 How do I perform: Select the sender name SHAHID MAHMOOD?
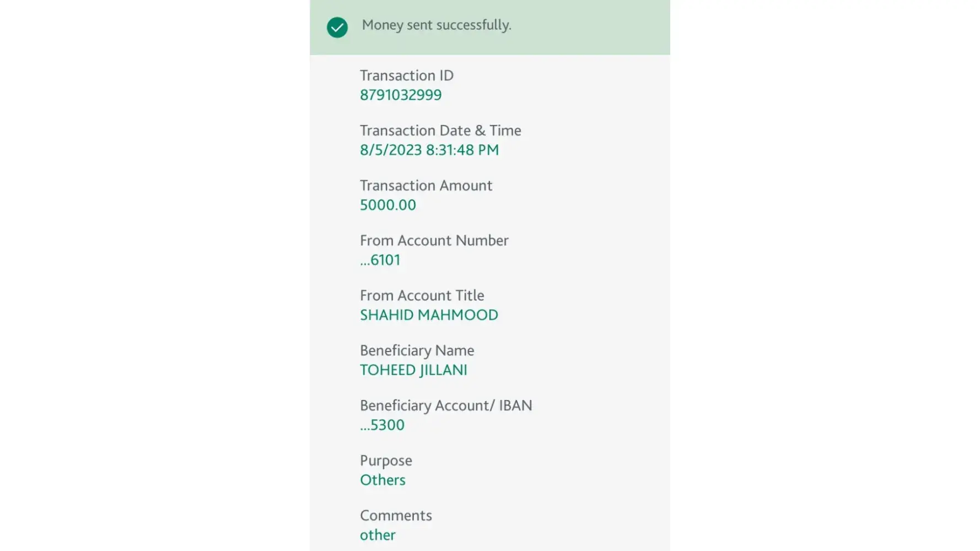click(x=429, y=315)
